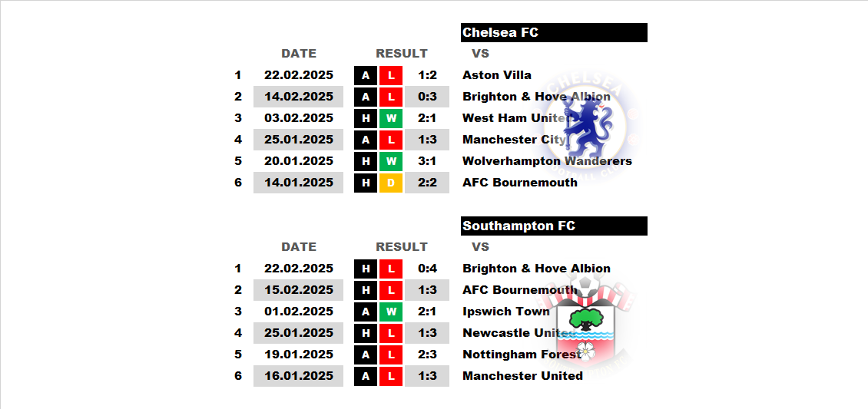868x409 pixels.
Task: Click the A badge for Manchester United match
Action: (366, 377)
